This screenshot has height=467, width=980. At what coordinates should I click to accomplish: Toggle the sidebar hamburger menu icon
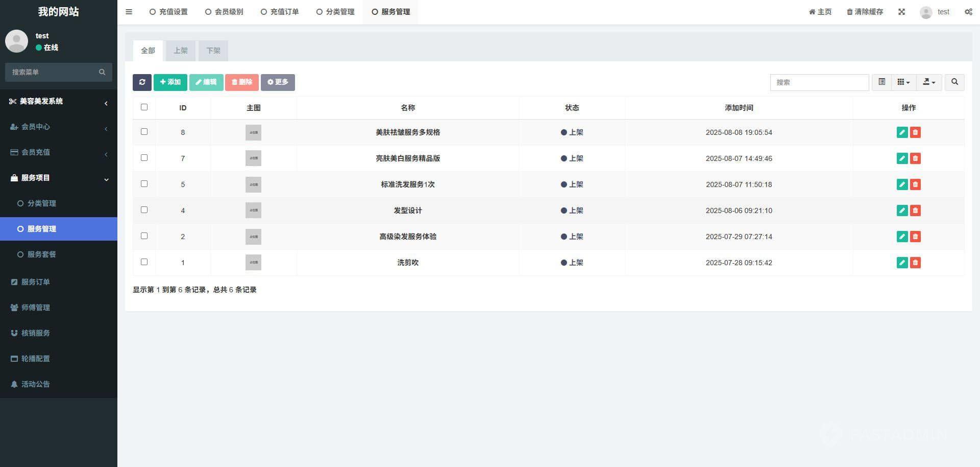tap(129, 12)
